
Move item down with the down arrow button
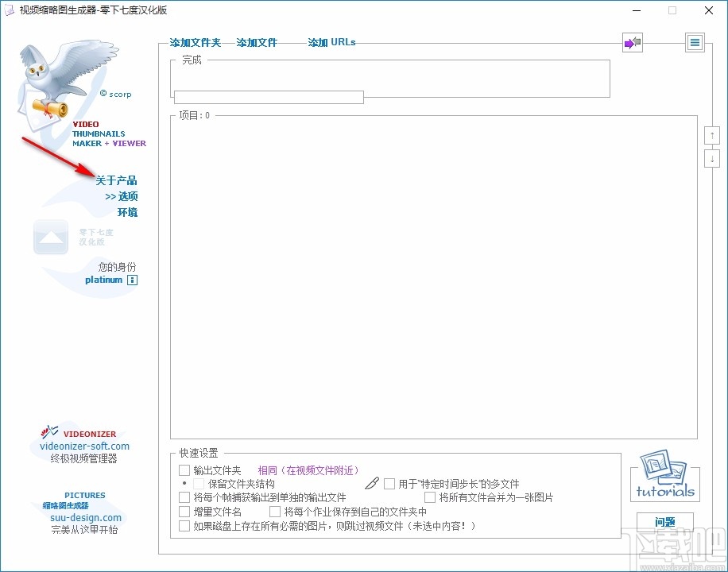(712, 158)
